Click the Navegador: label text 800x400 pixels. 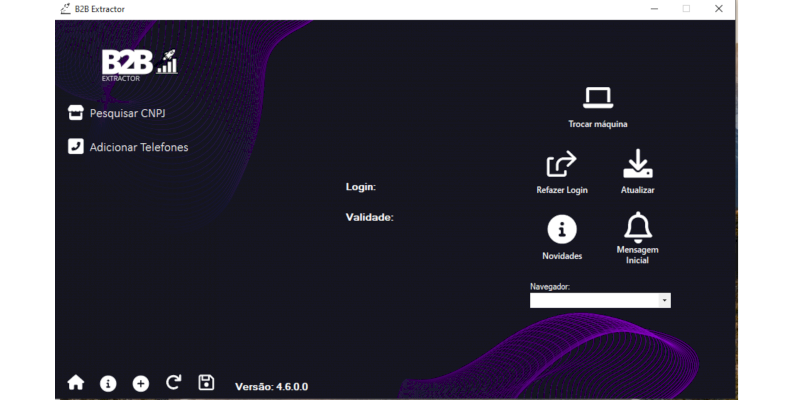pos(550,287)
